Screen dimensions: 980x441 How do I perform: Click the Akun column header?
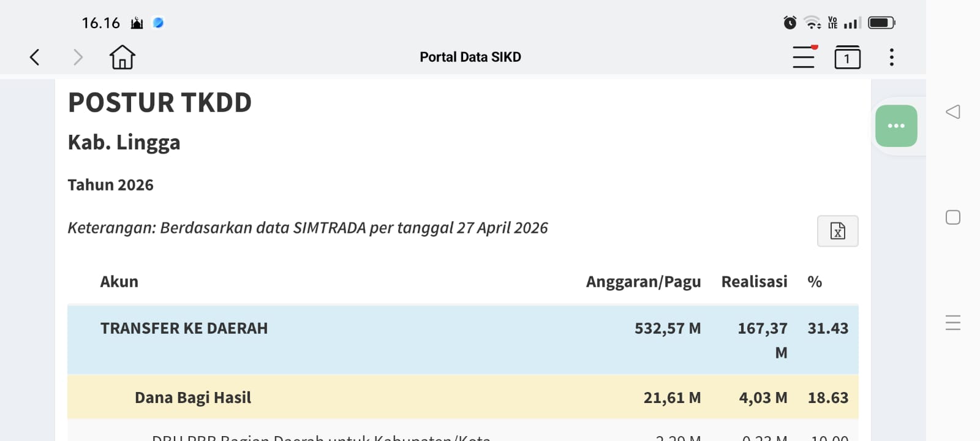[119, 282]
